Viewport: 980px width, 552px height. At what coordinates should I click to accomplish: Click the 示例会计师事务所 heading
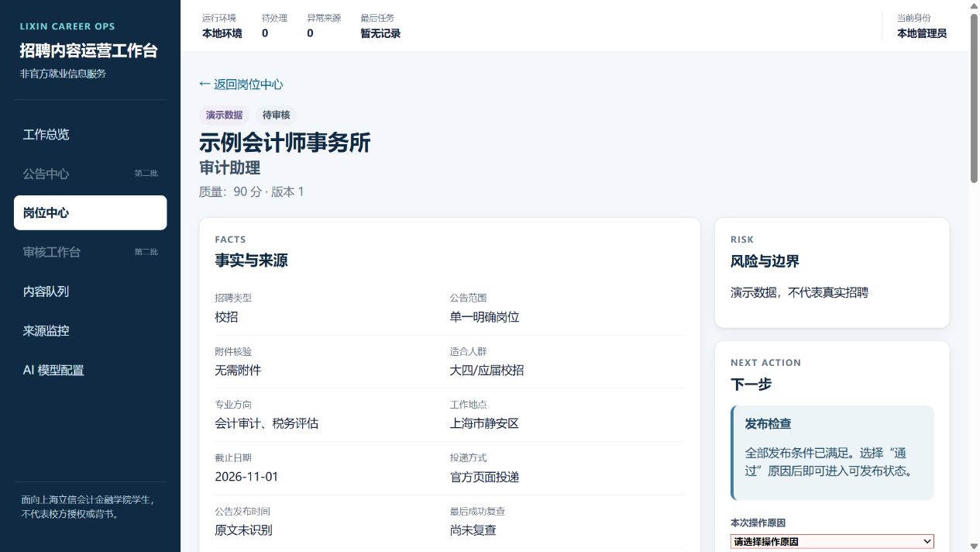click(285, 143)
